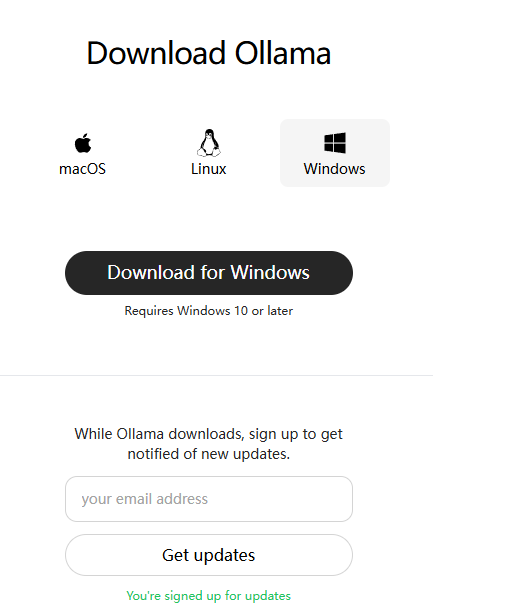Select the macOS text label
This screenshot has height=615, width=518.
click(82, 169)
